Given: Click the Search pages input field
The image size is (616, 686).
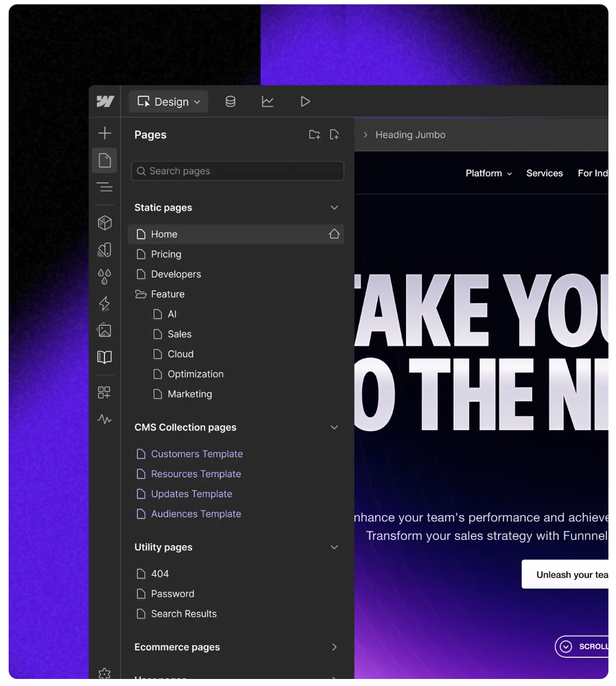Looking at the screenshot, I should pos(237,170).
